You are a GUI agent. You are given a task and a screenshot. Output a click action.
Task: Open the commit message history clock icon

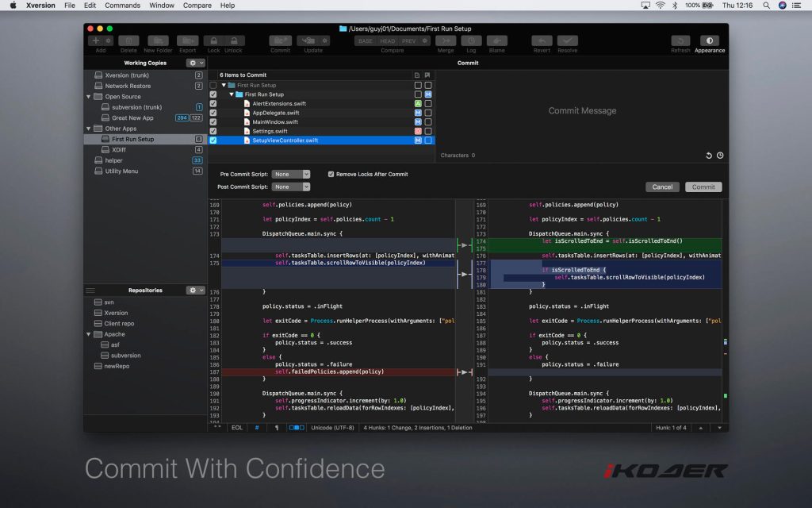click(x=720, y=156)
